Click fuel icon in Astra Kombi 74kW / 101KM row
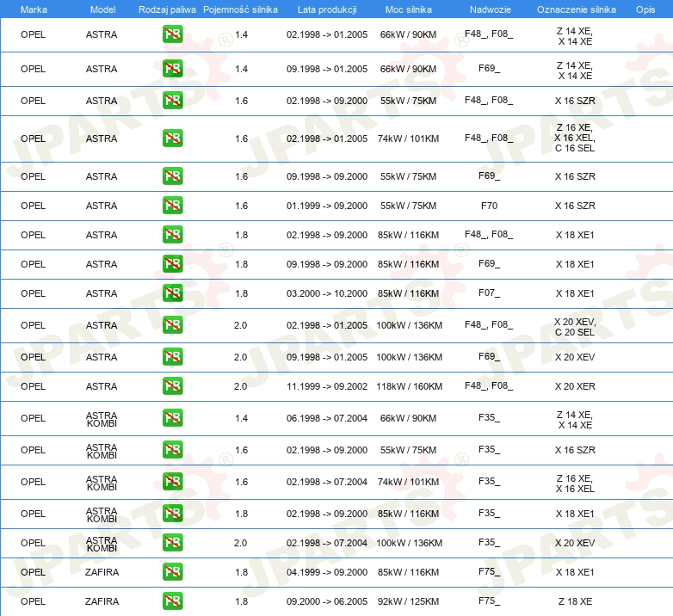This screenshot has height=616, width=673. (172, 481)
